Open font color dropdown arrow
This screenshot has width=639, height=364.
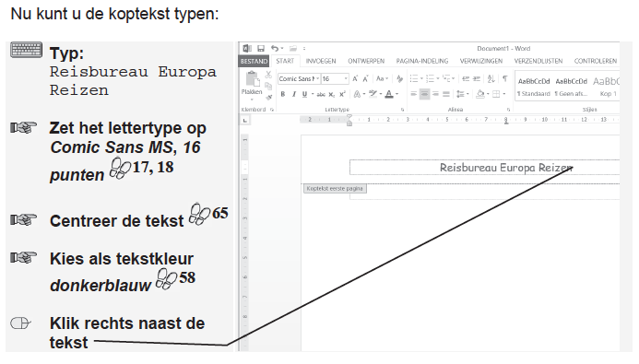(x=396, y=95)
